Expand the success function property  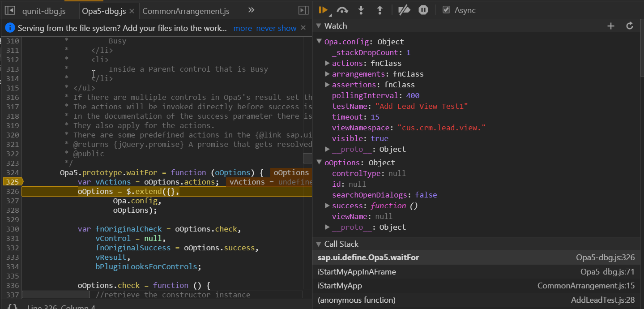coord(327,206)
